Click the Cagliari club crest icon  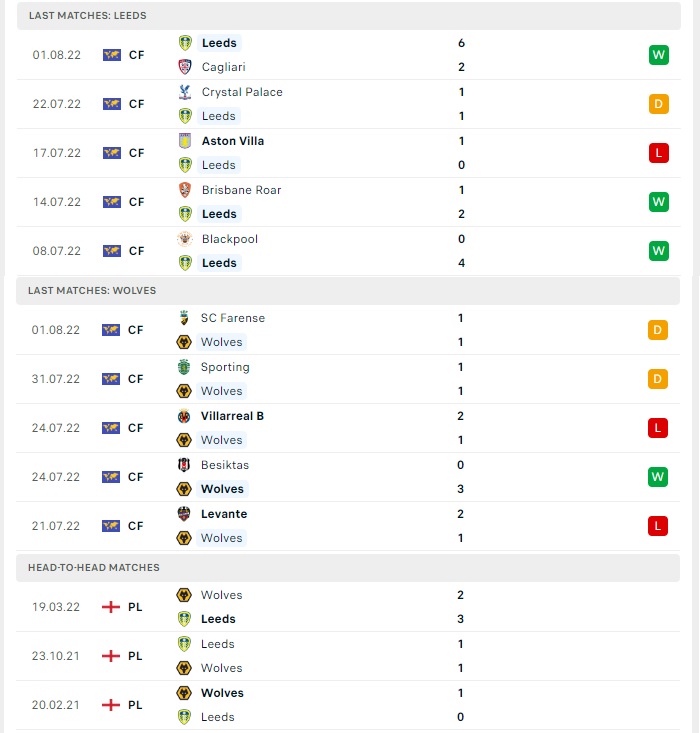(x=185, y=67)
